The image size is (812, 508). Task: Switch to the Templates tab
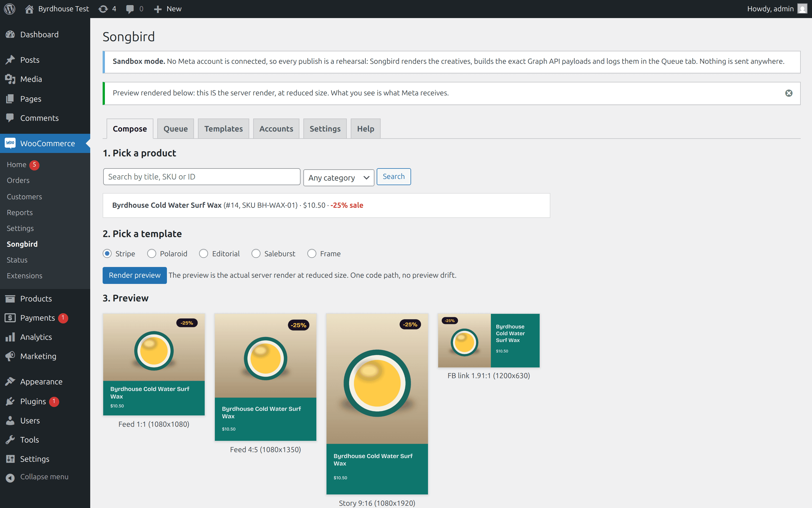[x=224, y=129]
